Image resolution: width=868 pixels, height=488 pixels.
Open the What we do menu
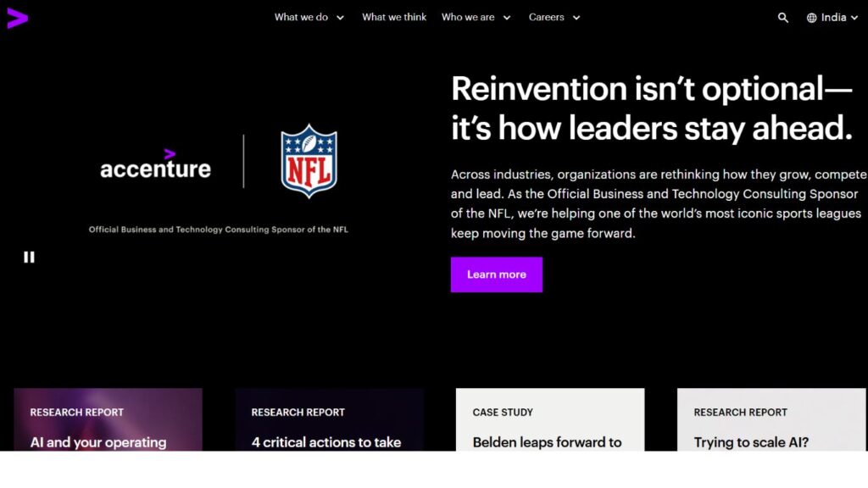[301, 17]
